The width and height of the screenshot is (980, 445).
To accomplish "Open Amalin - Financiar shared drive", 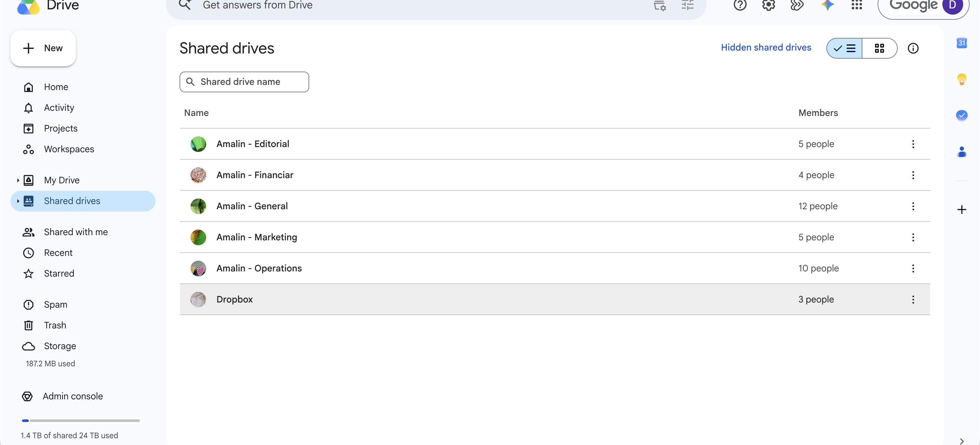I will [x=555, y=175].
